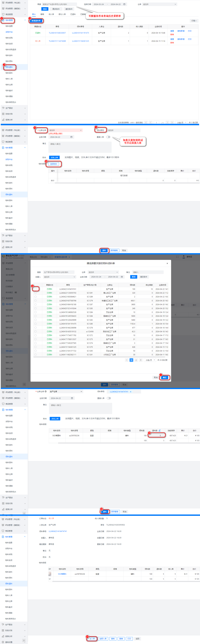Click the fullscreen icon in the ERP header
Image resolution: width=200 pixels, height=644 pixels.
coord(177,257)
